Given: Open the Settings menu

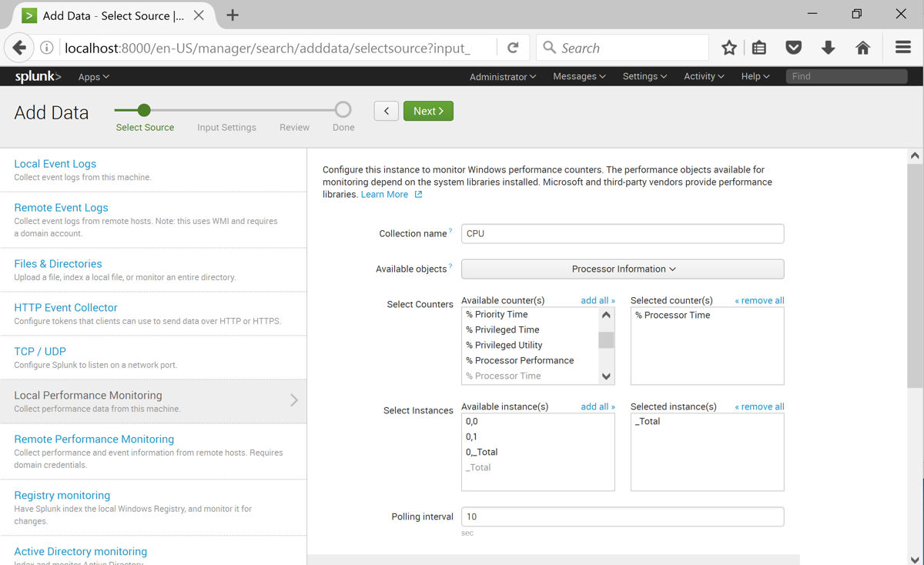Looking at the screenshot, I should click(x=644, y=76).
